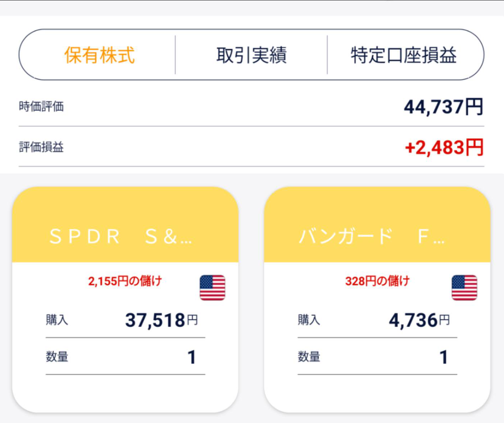The width and height of the screenshot is (504, 423).
Task: Tap the 数量 row on SPDR card
Action: [x=126, y=357]
